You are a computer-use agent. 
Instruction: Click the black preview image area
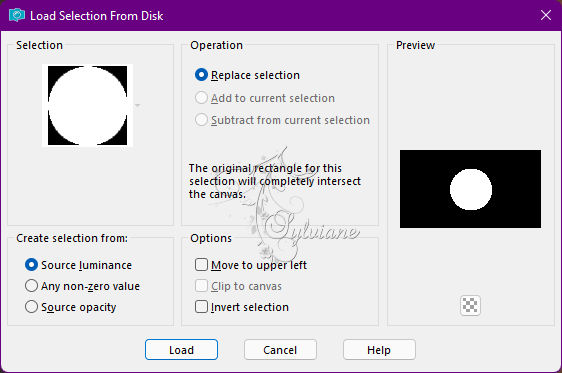(470, 189)
